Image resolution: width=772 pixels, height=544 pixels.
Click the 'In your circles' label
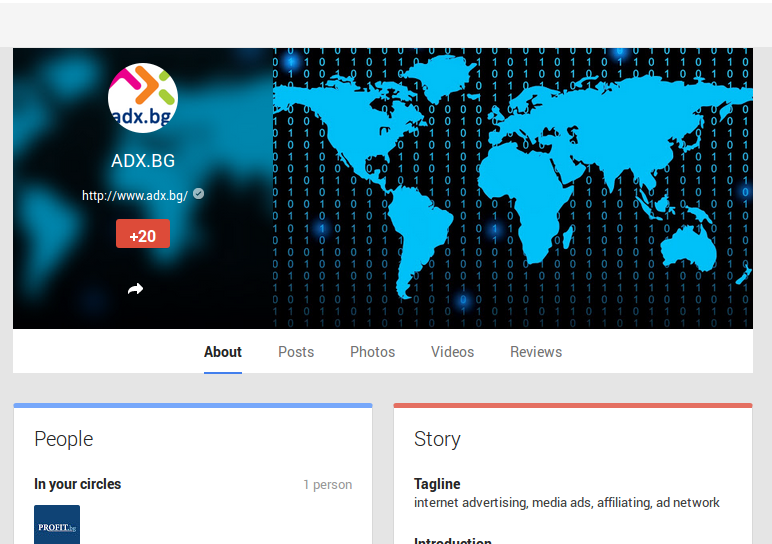coord(77,484)
